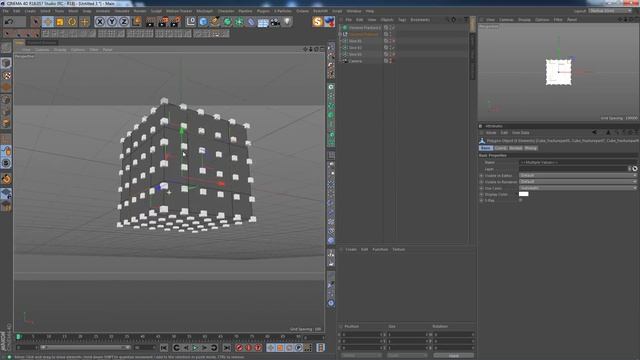Screen dimensions: 640x360
Task: Open main viewport Cameras menu
Action: tap(42, 50)
